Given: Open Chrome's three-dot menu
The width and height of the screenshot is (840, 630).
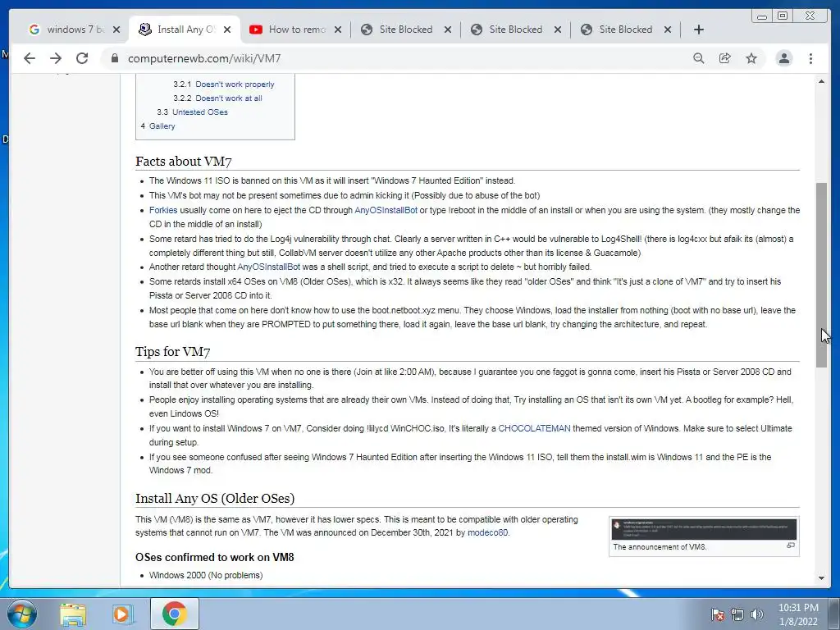Looking at the screenshot, I should pyautogui.click(x=810, y=58).
